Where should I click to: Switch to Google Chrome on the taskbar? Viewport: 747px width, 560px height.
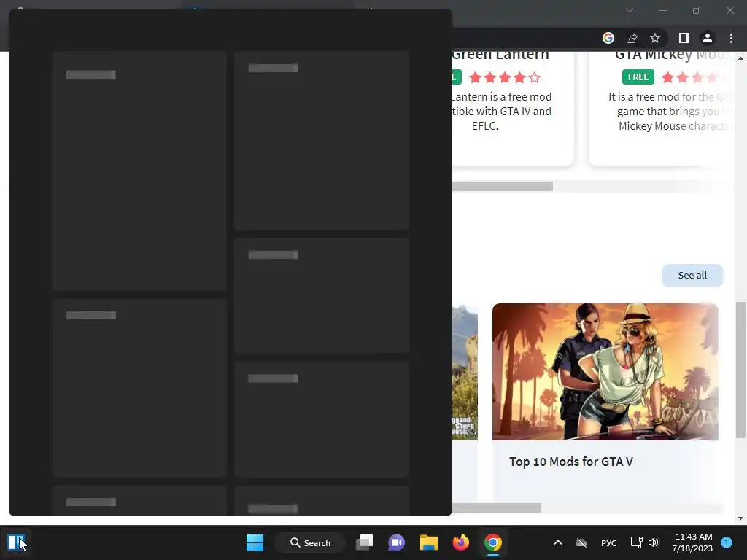pyautogui.click(x=493, y=542)
